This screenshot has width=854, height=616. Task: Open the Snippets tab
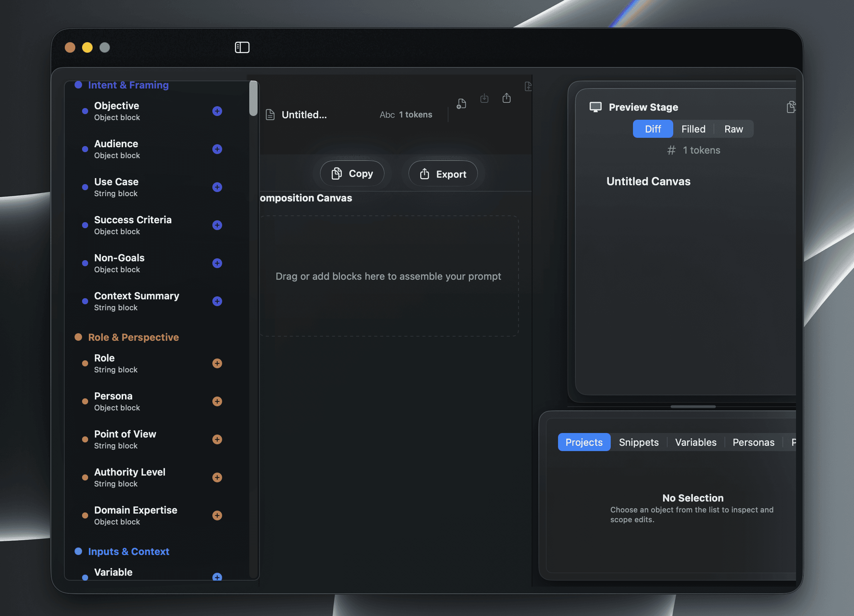[x=639, y=442]
